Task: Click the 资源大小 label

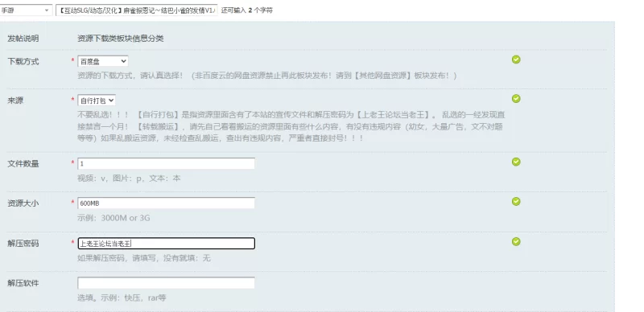Action: pos(23,203)
